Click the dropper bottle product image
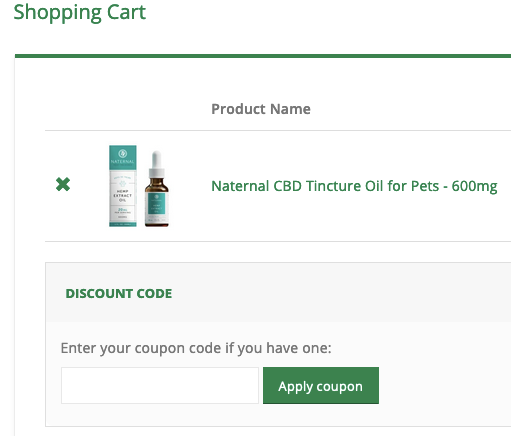This screenshot has width=511, height=436. point(157,189)
